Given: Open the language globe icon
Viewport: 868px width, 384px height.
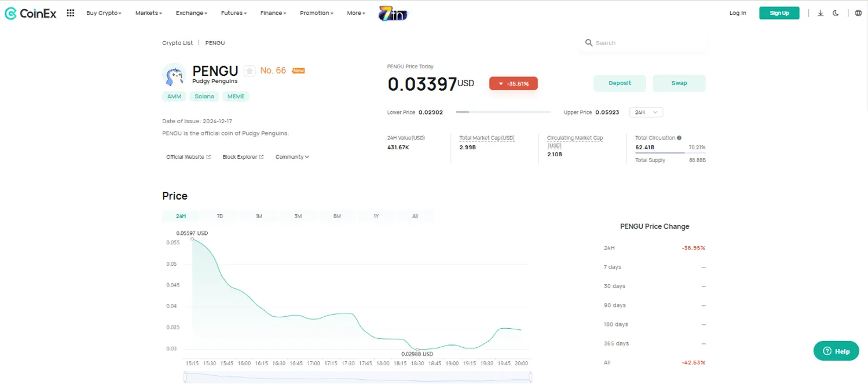Looking at the screenshot, I should coord(858,13).
